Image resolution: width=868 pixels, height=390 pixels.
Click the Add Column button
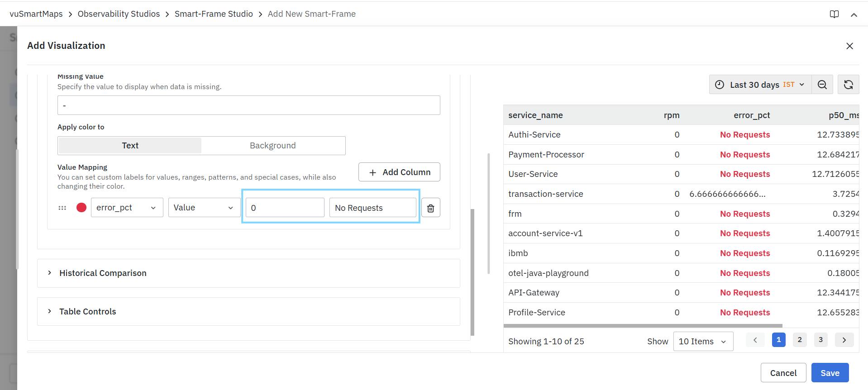coord(399,172)
